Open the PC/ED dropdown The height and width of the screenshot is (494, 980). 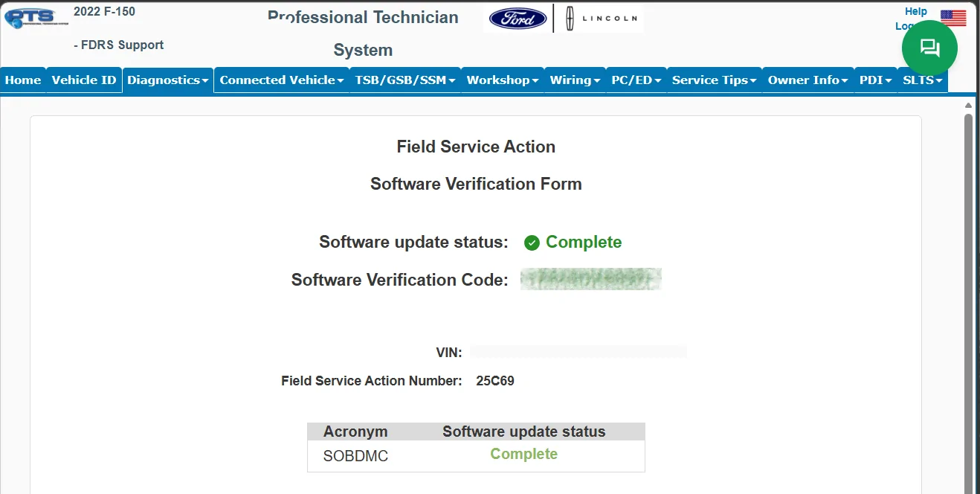coord(636,80)
